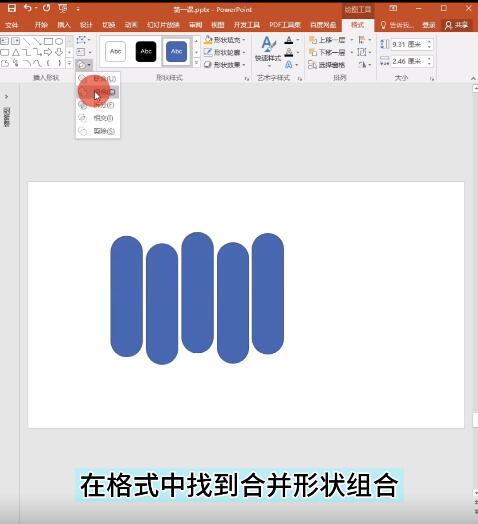This screenshot has height=524, width=478.
Task: Collapse the ribbon with the up chevron
Action: tap(473, 78)
